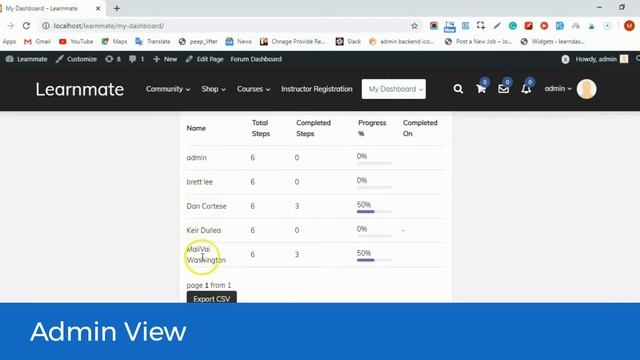The width and height of the screenshot is (640, 360).
Task: Bookmark this page with star icon
Action: pos(414,26)
